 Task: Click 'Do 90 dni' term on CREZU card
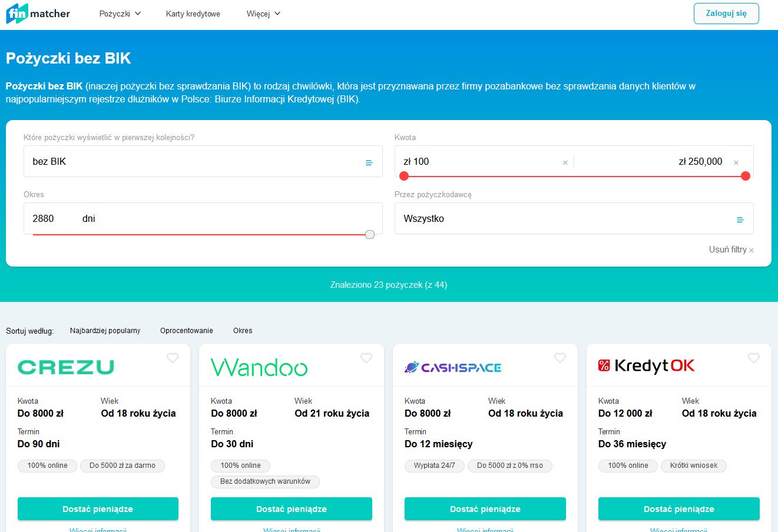(39, 444)
